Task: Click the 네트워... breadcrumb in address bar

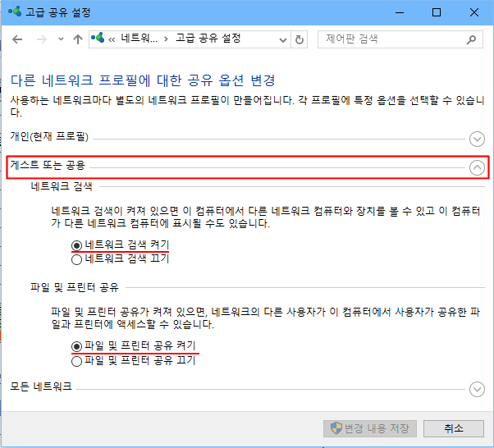Action: [139, 39]
